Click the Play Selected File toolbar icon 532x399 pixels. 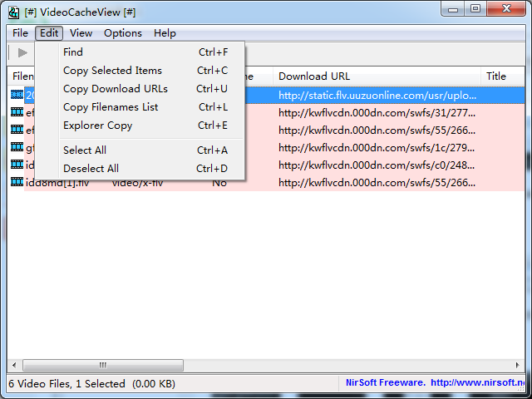tap(22, 53)
